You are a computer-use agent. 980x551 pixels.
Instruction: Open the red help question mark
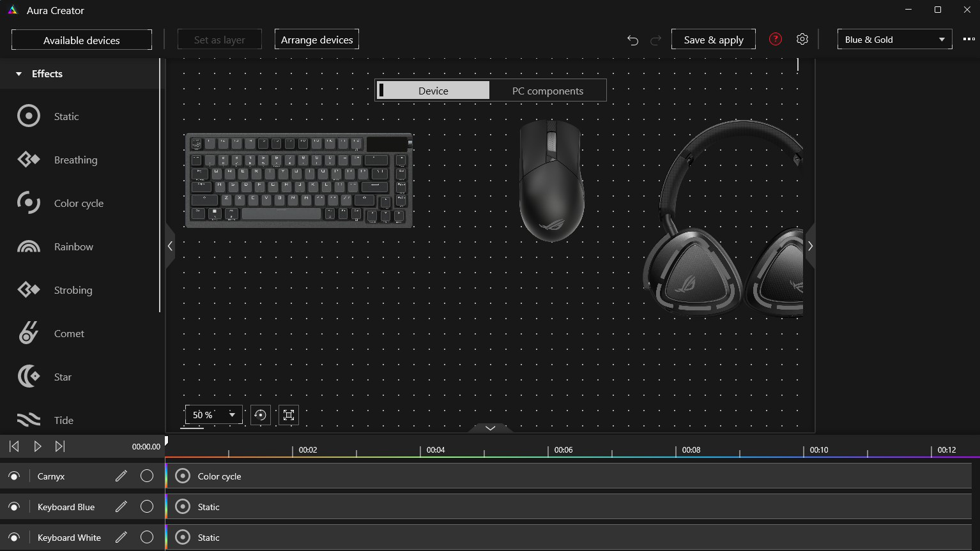[x=776, y=39]
